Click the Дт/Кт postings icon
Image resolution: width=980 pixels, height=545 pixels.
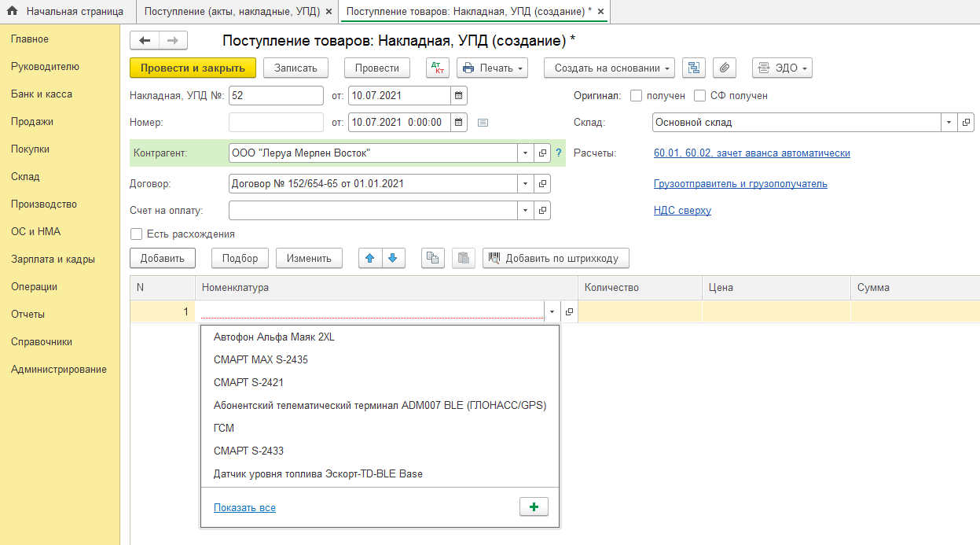[438, 68]
